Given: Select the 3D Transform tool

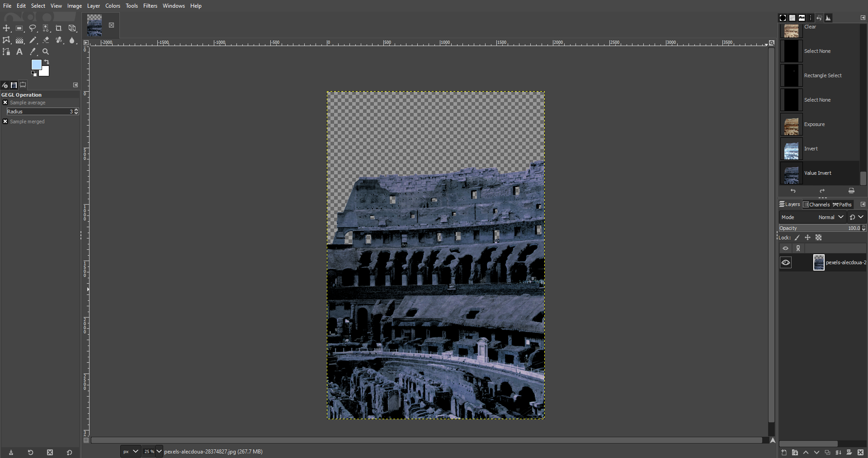Looking at the screenshot, I should click(x=72, y=28).
